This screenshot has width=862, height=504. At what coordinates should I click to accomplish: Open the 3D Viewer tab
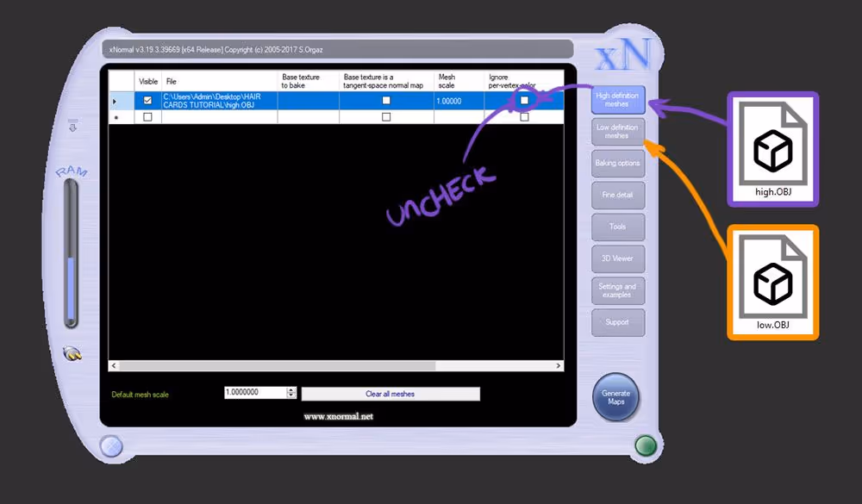pos(618,258)
